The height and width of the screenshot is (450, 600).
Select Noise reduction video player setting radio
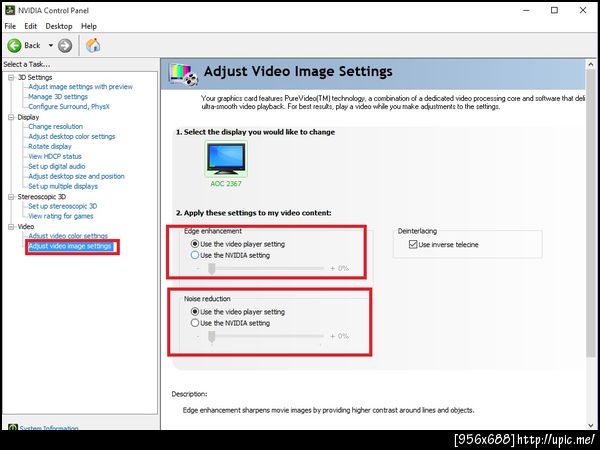195,312
